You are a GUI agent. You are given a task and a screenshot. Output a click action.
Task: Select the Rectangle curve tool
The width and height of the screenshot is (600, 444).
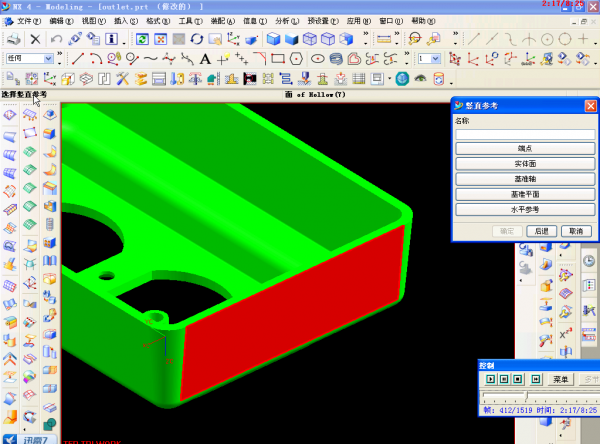click(278, 59)
